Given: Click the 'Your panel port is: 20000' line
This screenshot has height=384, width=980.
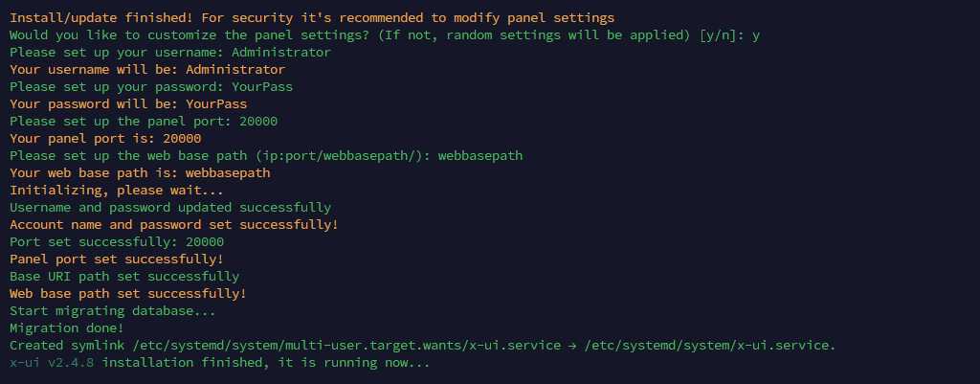Looking at the screenshot, I should point(105,138).
